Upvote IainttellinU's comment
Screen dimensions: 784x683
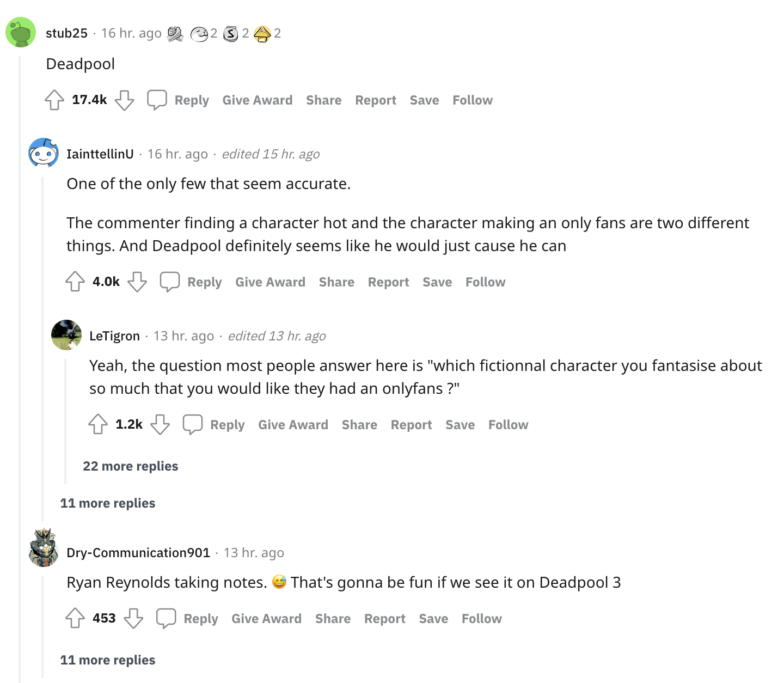(x=75, y=282)
